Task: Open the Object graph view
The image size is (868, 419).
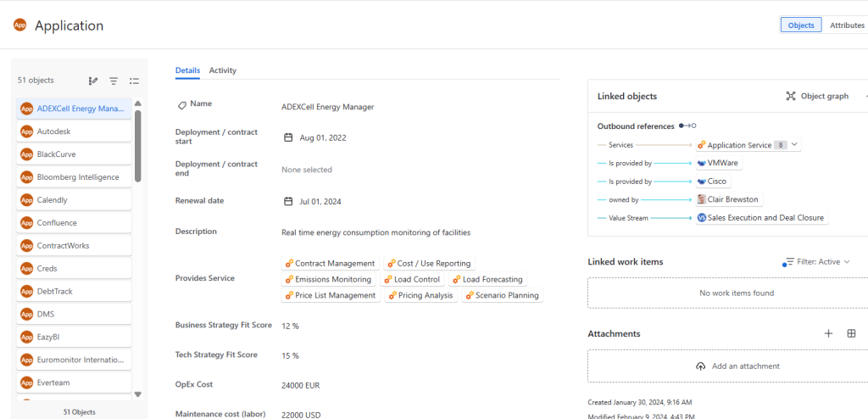Action: (817, 97)
